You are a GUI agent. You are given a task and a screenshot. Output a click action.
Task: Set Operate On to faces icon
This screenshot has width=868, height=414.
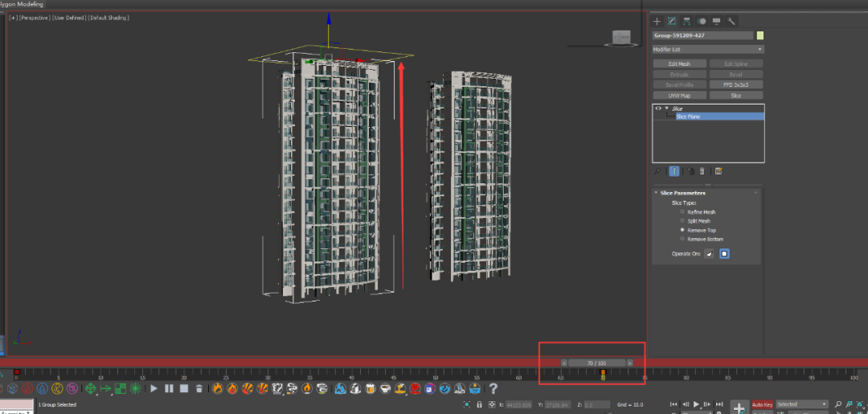click(x=709, y=254)
